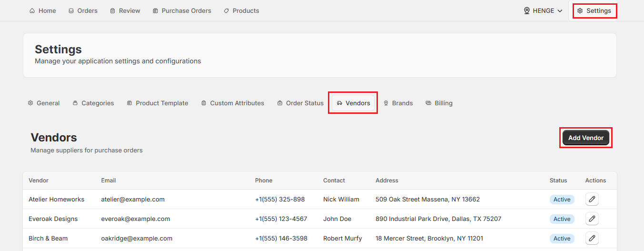This screenshot has height=251, width=644.
Task: Click the Add Vendor button
Action: point(586,138)
